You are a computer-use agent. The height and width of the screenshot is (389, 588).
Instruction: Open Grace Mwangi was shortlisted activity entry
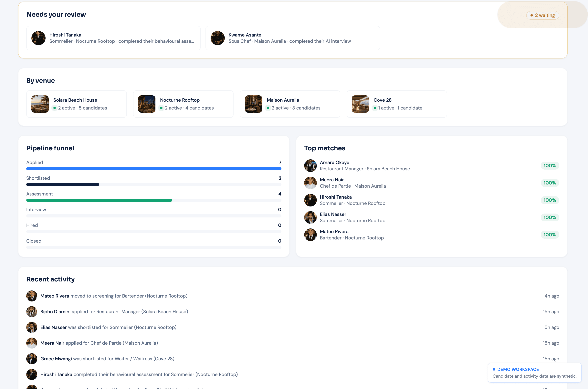pos(292,359)
